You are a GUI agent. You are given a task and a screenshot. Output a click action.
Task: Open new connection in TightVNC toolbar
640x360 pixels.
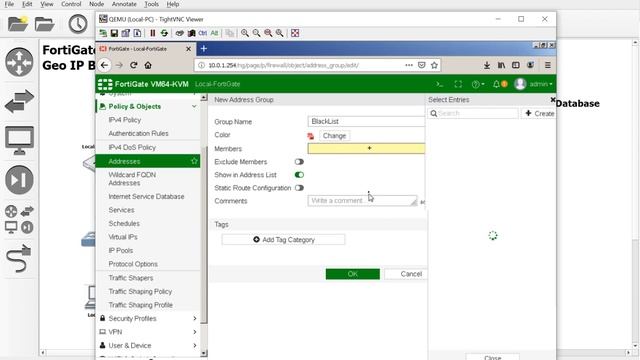click(103, 33)
